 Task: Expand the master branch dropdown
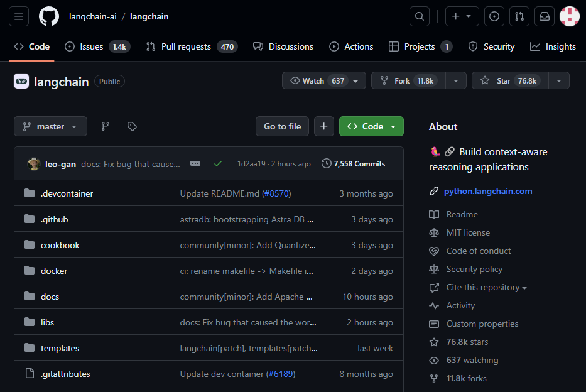point(50,126)
